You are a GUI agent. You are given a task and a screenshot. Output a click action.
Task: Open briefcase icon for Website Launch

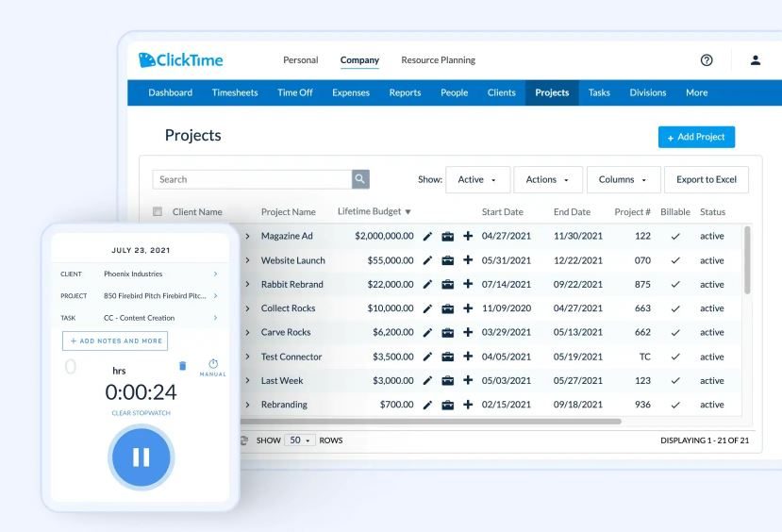pos(448,260)
